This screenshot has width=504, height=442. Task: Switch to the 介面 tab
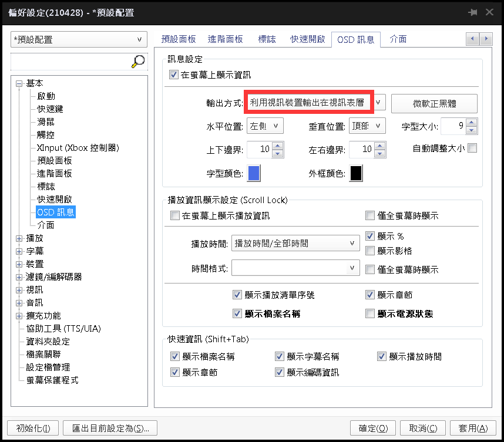[x=398, y=39]
